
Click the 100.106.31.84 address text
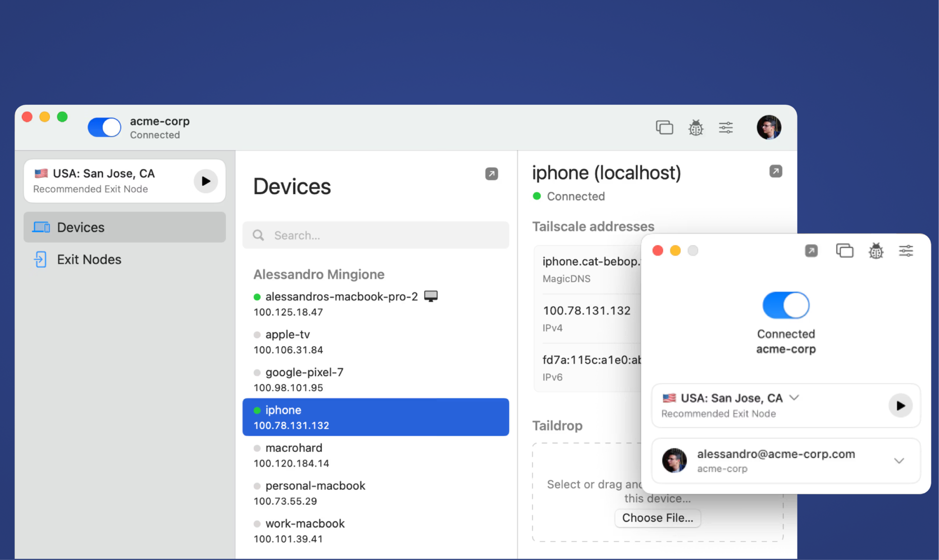(288, 350)
